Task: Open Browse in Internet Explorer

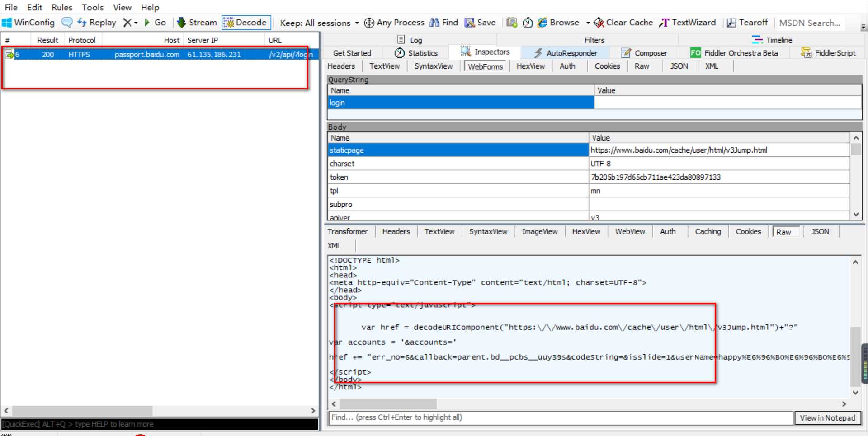Action: [558, 22]
